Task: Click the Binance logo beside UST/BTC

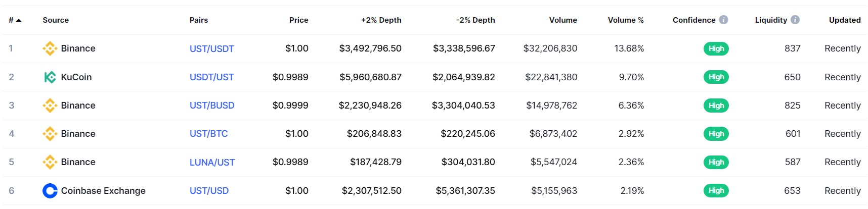Action: click(x=50, y=134)
